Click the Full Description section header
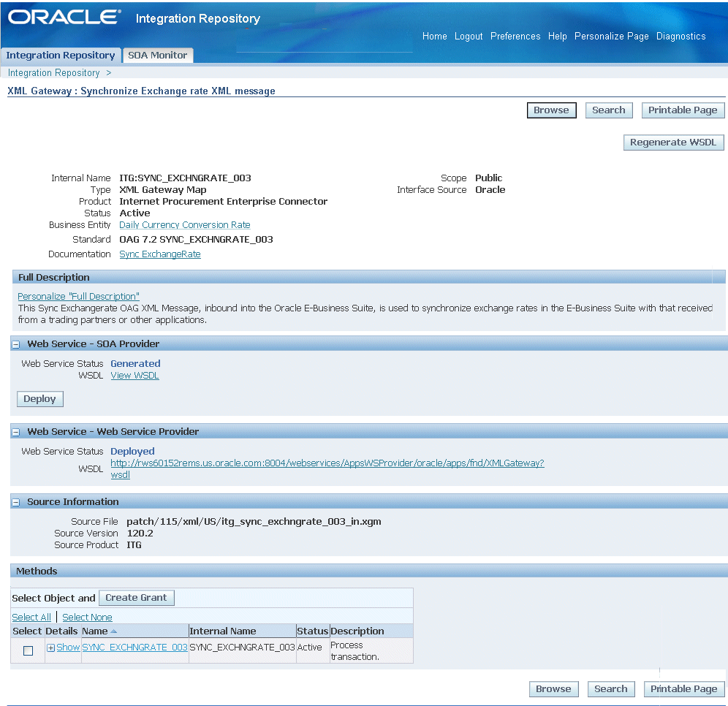Viewport: 728px width, 706px height. (368, 277)
